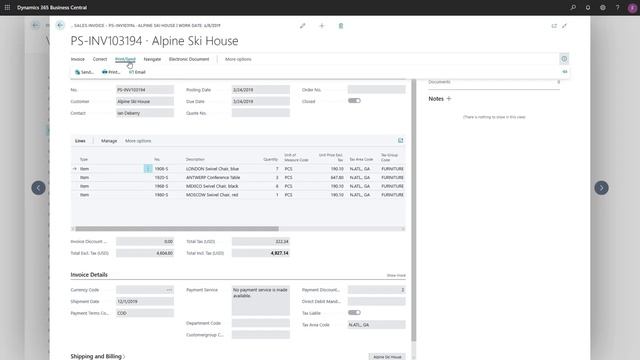The height and width of the screenshot is (360, 640).
Task: Click the Contact field
Action: tap(145, 113)
